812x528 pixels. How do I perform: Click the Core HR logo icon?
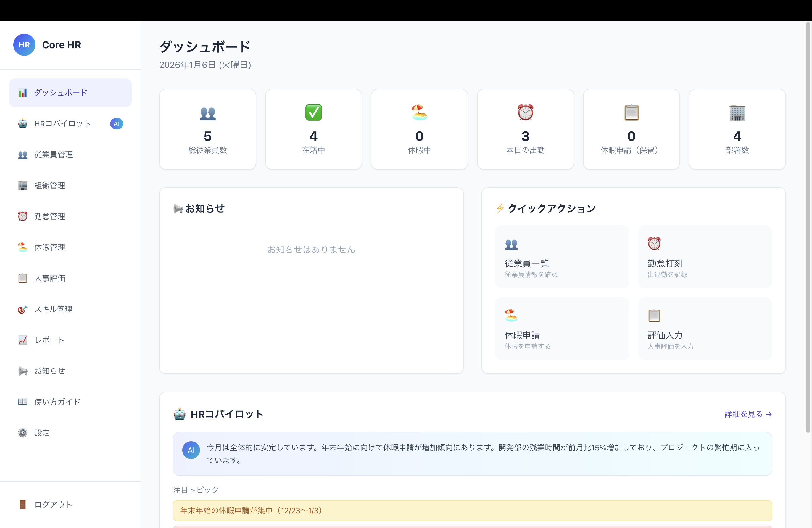click(24, 45)
